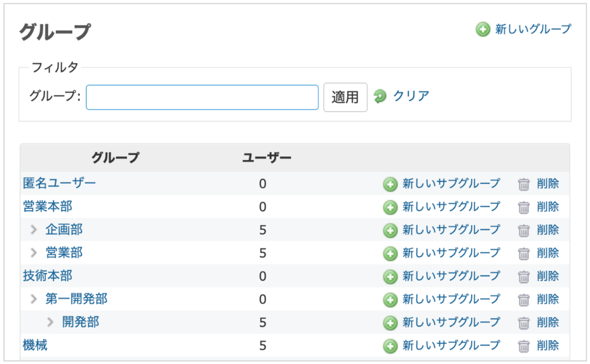Toggle the chevron next to 開発部

coord(50,322)
